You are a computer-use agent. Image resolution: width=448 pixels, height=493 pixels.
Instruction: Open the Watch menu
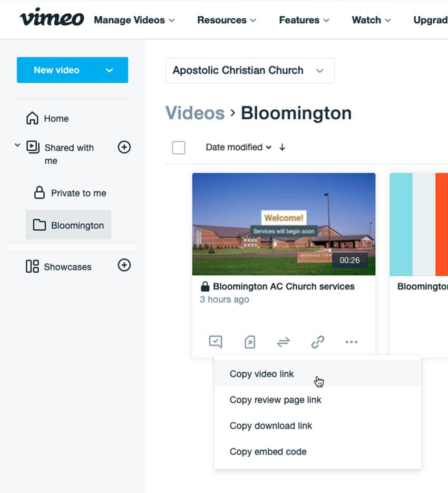point(371,20)
